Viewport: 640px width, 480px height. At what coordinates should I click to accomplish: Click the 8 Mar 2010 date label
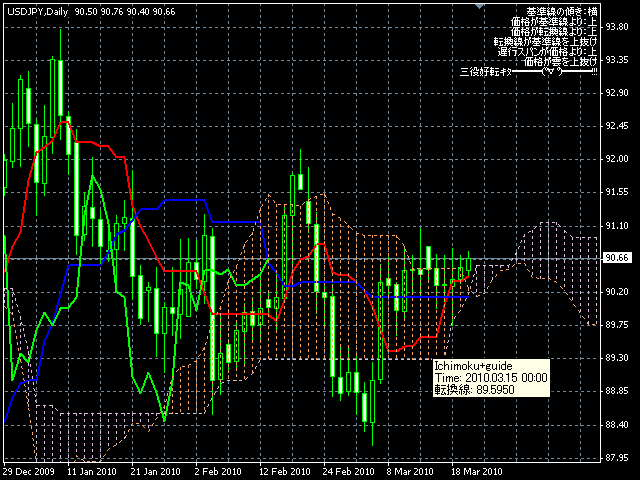(410, 472)
